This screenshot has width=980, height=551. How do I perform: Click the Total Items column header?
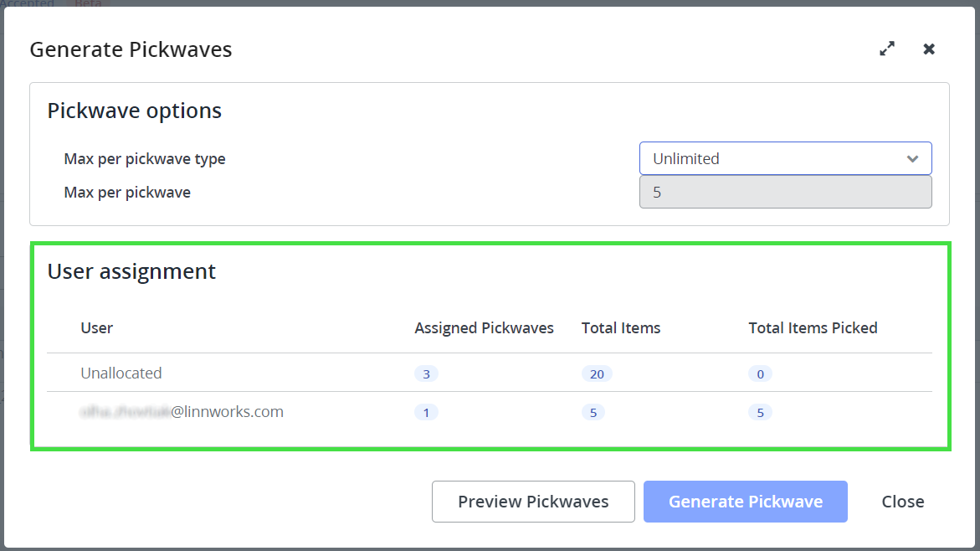point(621,328)
